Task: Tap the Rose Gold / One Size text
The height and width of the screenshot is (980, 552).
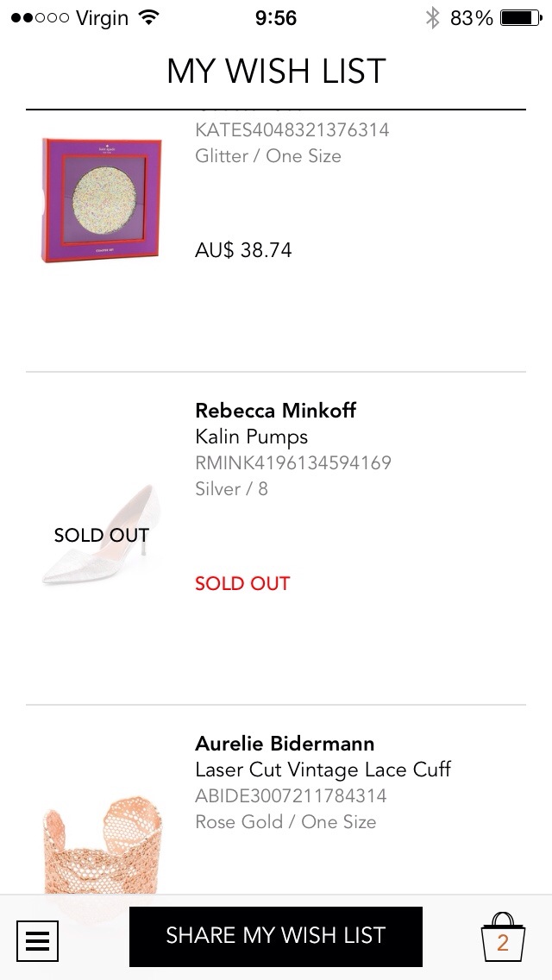Action: [285, 822]
